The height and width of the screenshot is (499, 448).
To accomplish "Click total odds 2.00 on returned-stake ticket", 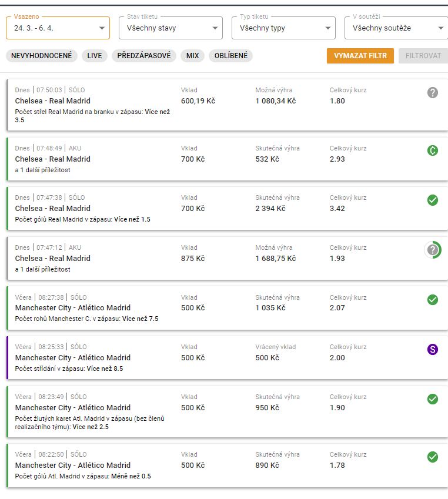I will click(x=337, y=358).
